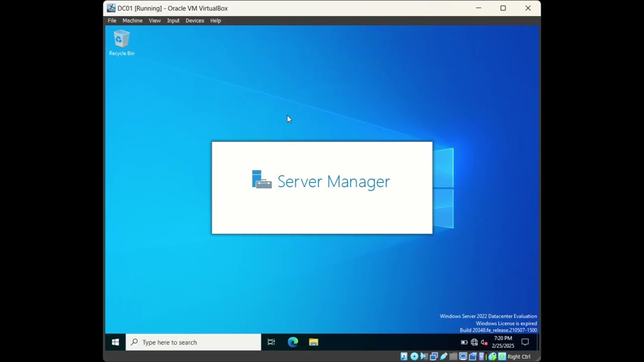Click the VirtualBox window title icon
Viewport: 644px width, 362px height.
[x=111, y=8]
